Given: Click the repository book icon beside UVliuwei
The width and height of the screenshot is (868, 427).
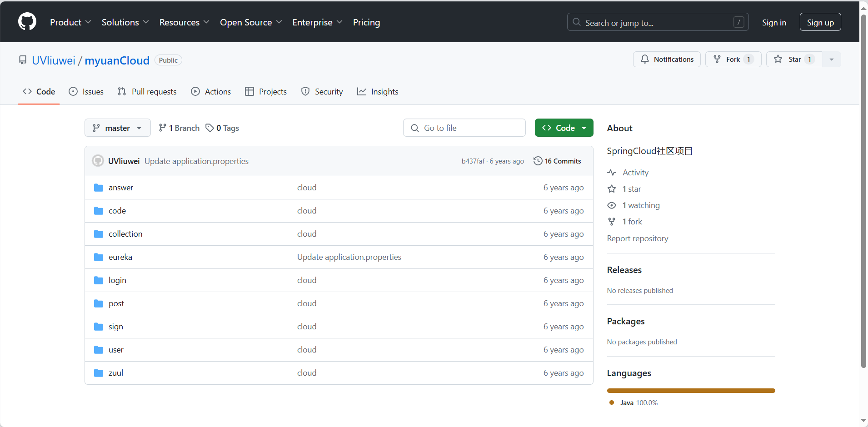Looking at the screenshot, I should point(23,60).
